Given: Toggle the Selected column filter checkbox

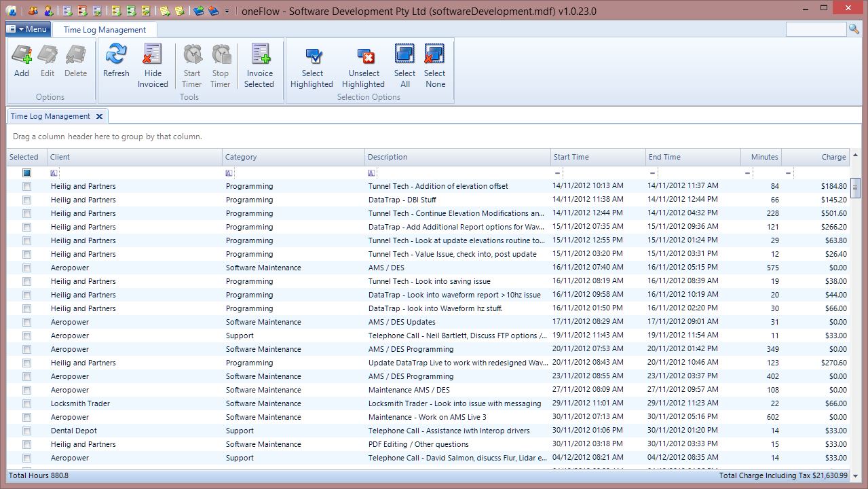Looking at the screenshot, I should click(26, 173).
